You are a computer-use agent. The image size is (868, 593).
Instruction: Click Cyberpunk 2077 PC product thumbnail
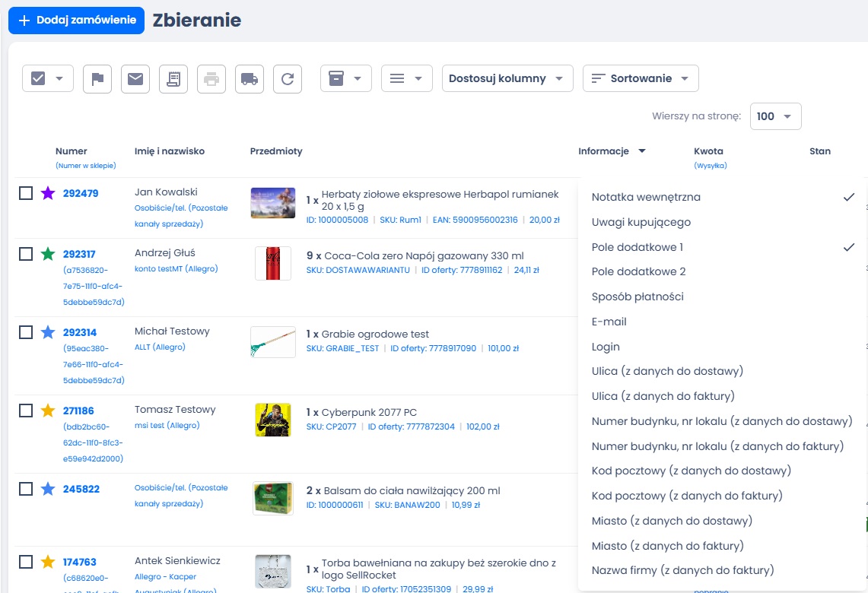point(273,420)
